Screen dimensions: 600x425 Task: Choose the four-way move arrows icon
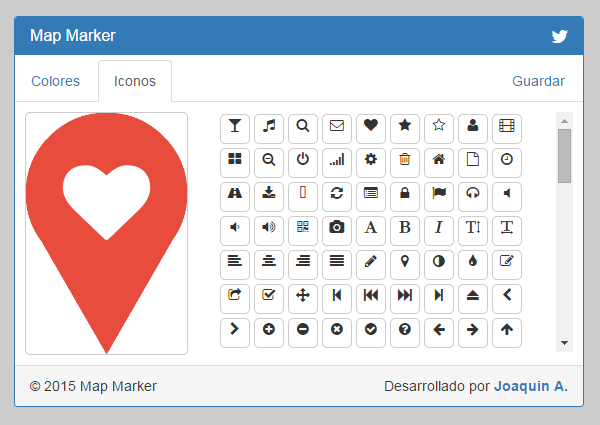click(303, 299)
